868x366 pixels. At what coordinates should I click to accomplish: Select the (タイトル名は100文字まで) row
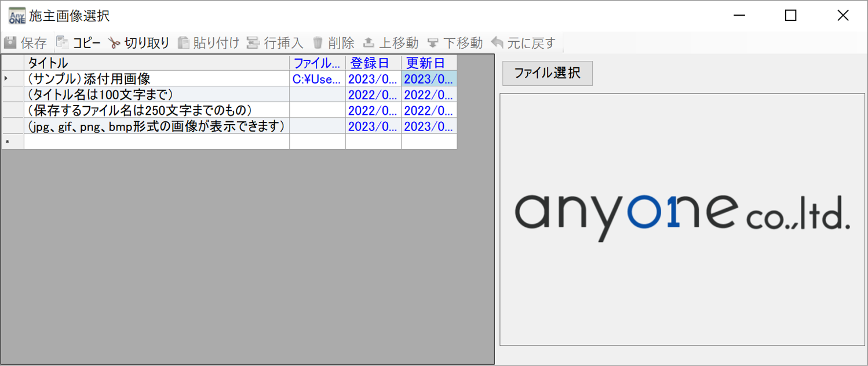point(156,95)
